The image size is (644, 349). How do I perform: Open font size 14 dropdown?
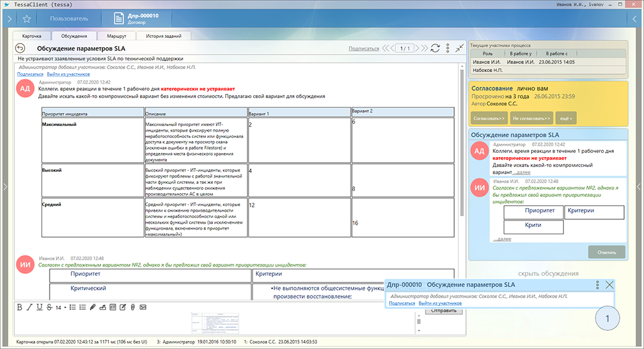[61, 307]
